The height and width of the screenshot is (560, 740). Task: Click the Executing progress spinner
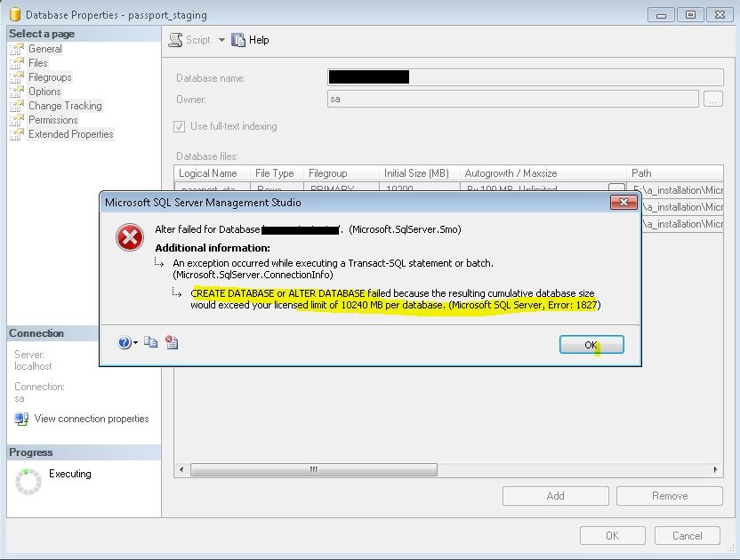[x=28, y=481]
